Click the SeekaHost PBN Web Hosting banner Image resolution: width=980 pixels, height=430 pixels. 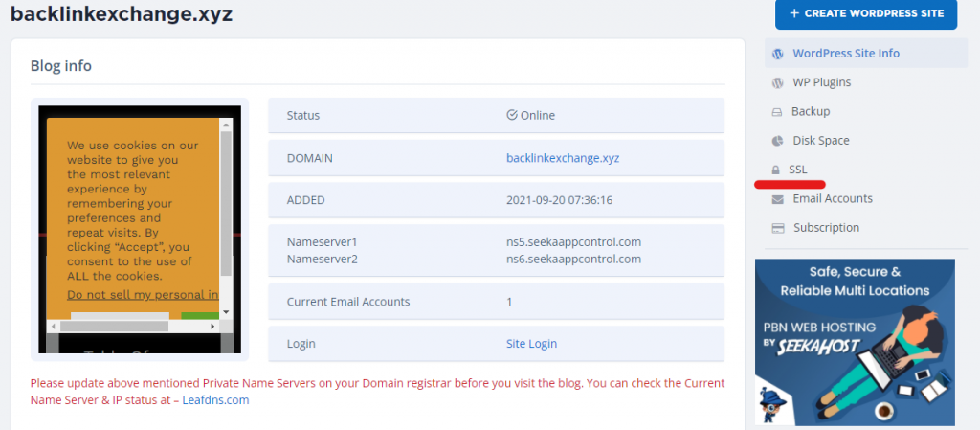[x=855, y=343]
